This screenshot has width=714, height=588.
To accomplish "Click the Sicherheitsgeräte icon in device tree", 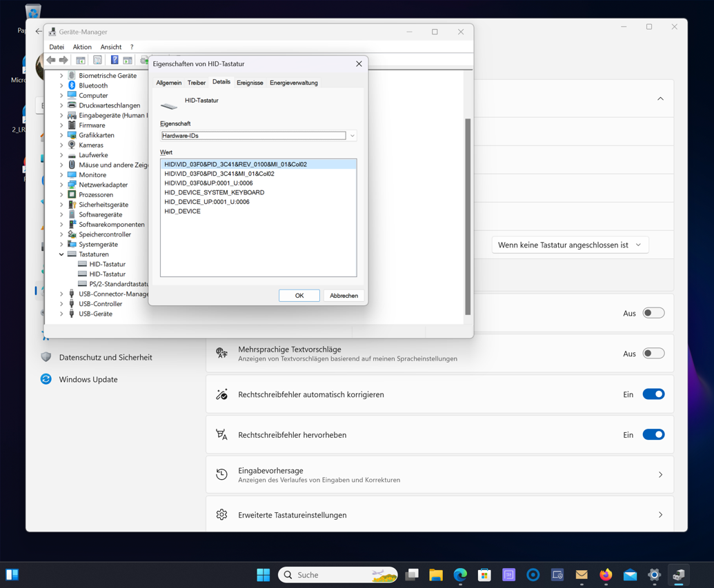I will 72,204.
